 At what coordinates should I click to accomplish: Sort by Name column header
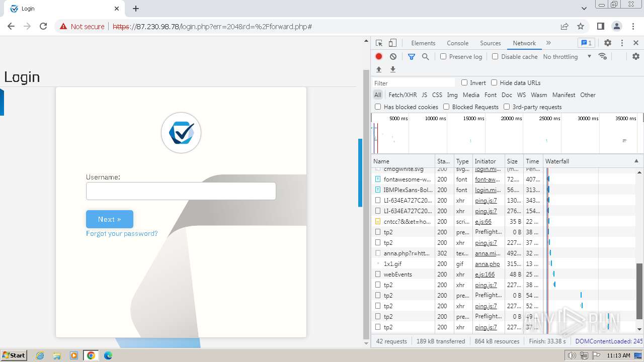[x=404, y=161]
